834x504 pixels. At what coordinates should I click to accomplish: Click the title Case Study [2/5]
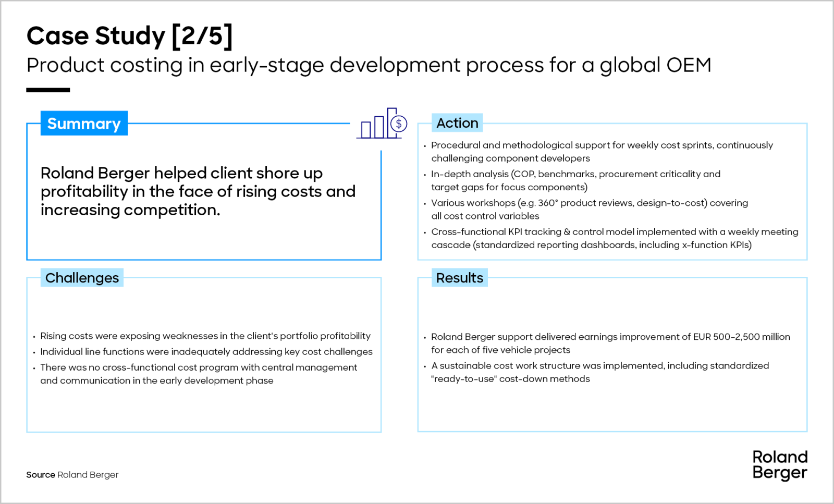[130, 35]
